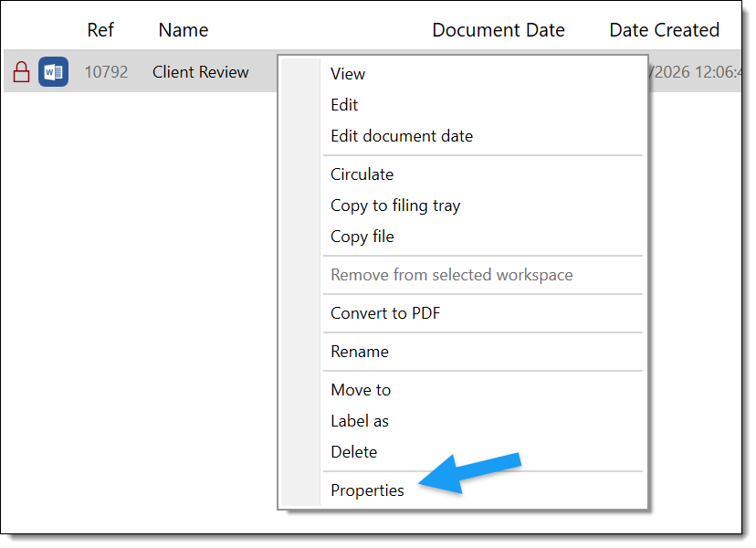Select Circulate in the menu
This screenshot has width=756, height=548.
click(362, 174)
